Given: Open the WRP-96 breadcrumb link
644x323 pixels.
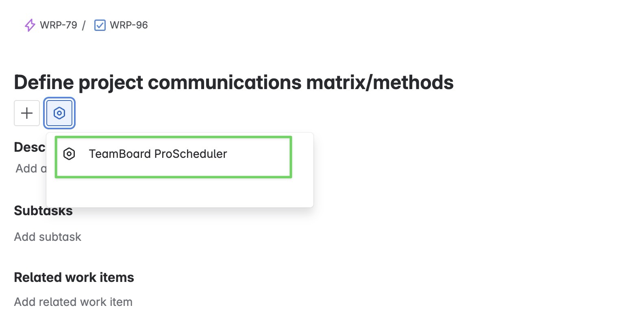Looking at the screenshot, I should (x=129, y=25).
